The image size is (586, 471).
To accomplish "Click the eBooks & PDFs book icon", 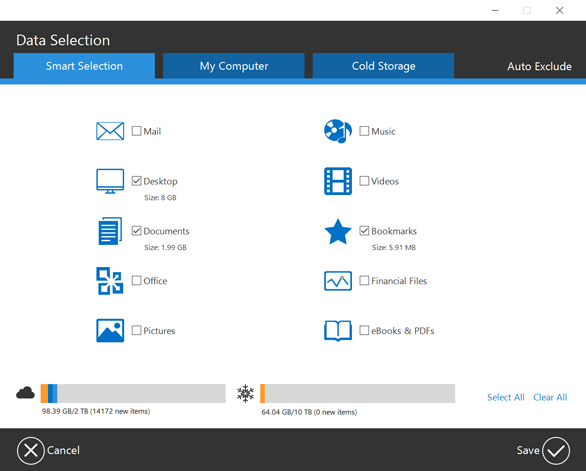I will point(338,331).
